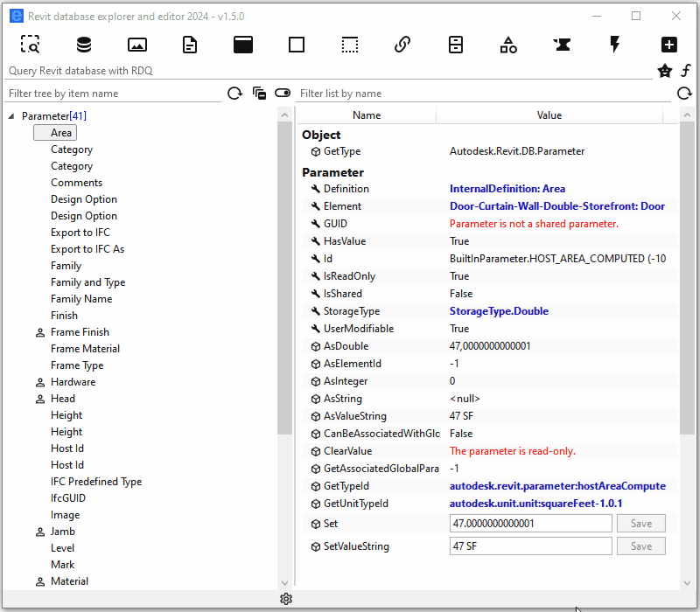
Task: Click the empty square face icon
Action: coord(297,45)
